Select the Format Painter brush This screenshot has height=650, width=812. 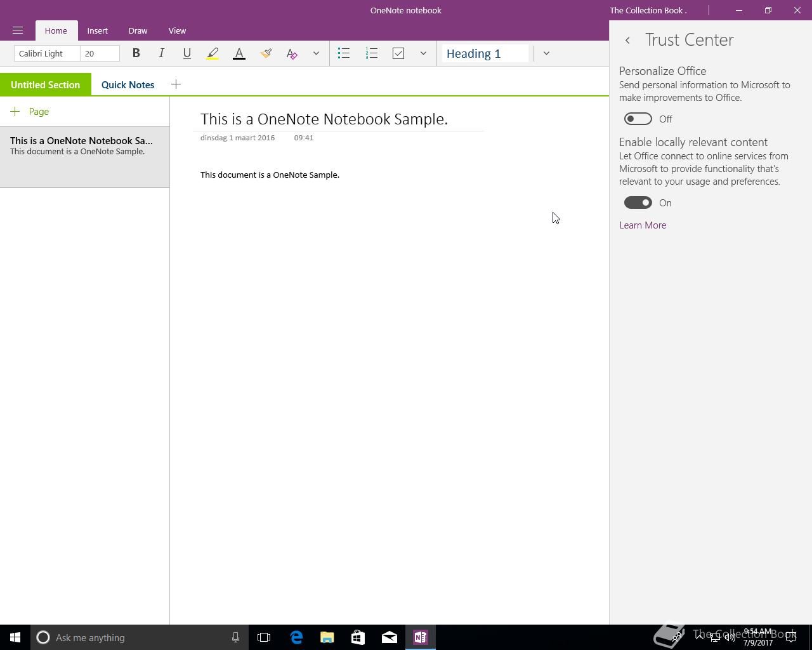tap(266, 53)
